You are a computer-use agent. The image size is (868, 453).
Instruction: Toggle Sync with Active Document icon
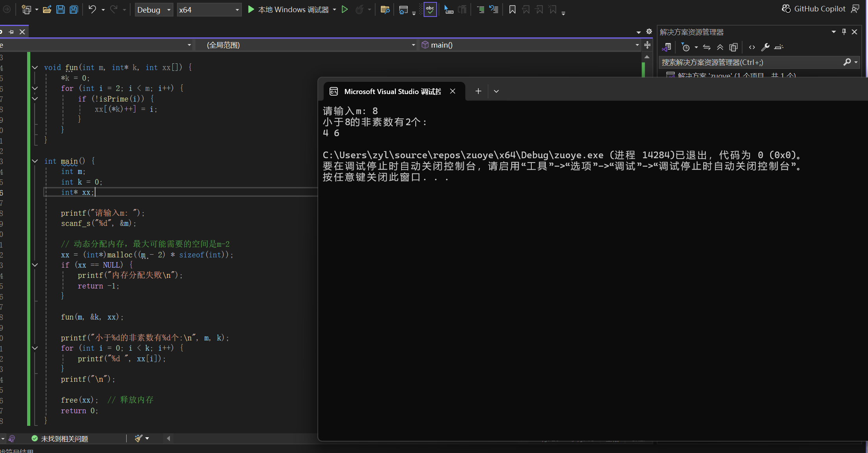tap(707, 47)
